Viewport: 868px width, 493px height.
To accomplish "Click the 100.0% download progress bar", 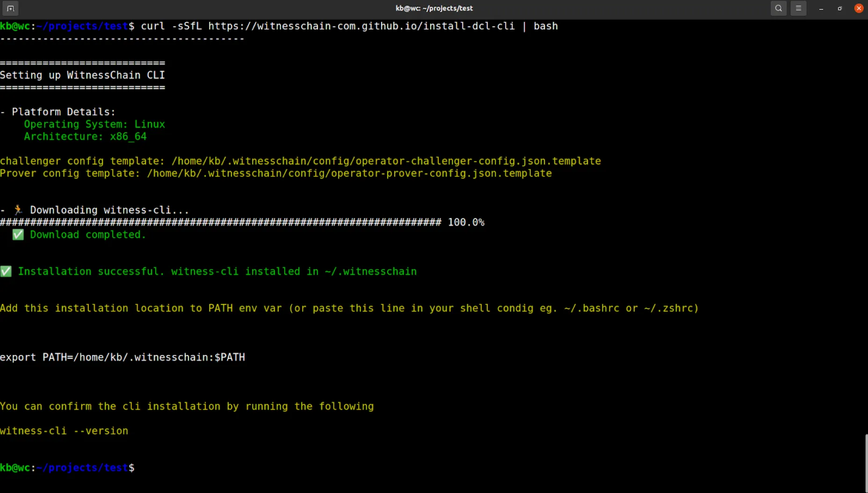I will coord(220,223).
